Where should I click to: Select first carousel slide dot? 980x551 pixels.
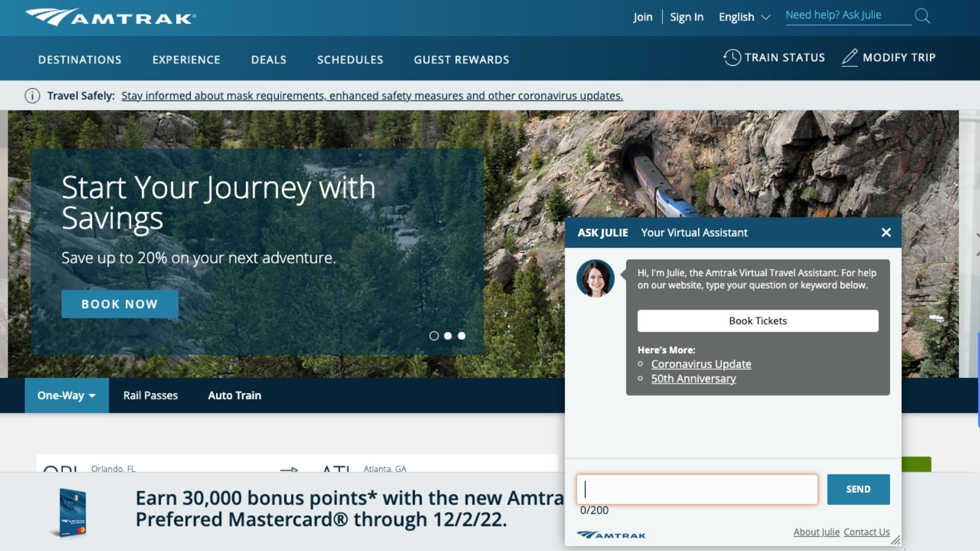click(434, 336)
